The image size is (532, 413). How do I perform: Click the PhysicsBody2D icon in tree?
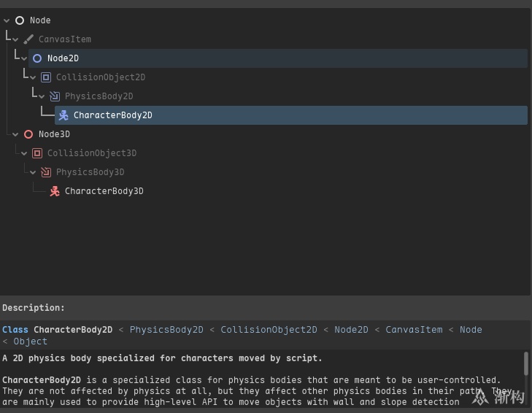(x=55, y=96)
